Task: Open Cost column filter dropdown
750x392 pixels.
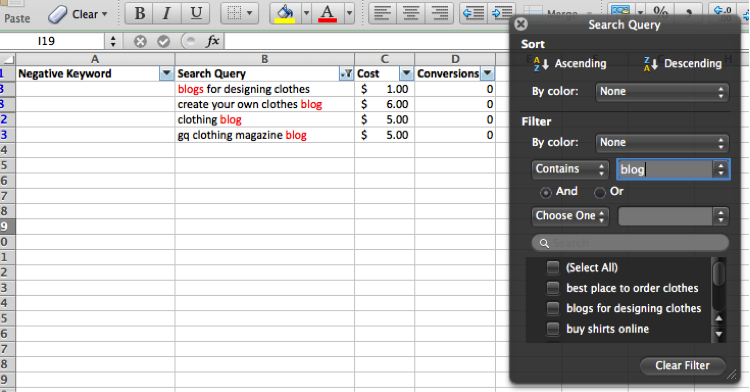Action: pyautogui.click(x=406, y=74)
